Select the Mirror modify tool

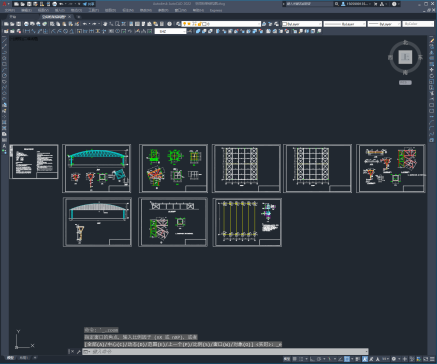432,52
